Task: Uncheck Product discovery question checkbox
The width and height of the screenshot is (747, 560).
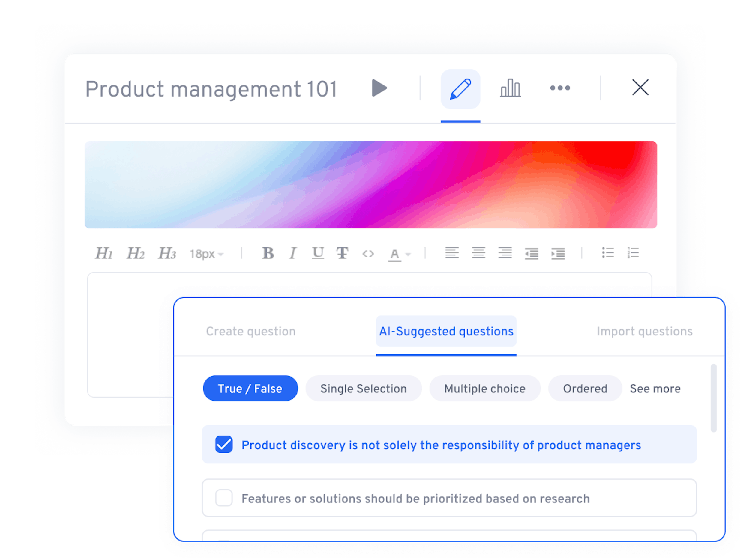Action: tap(224, 444)
